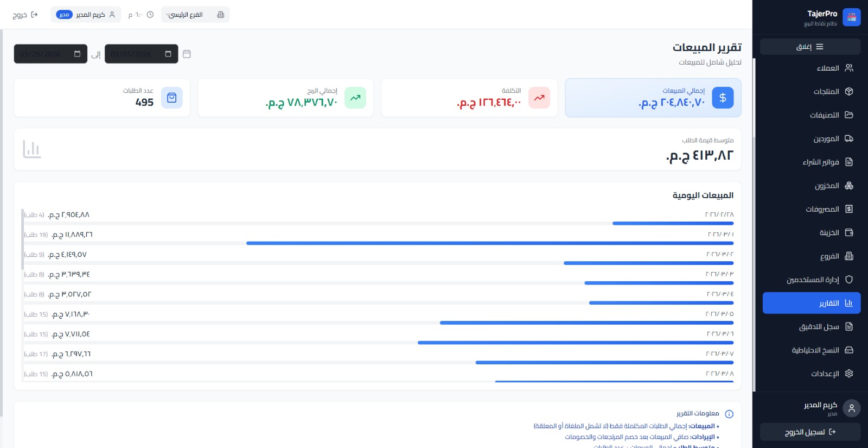Click the sales bar for date ٢٠٢٦/٠٣/٠١
This screenshot has width=868, height=448.
(489, 243)
